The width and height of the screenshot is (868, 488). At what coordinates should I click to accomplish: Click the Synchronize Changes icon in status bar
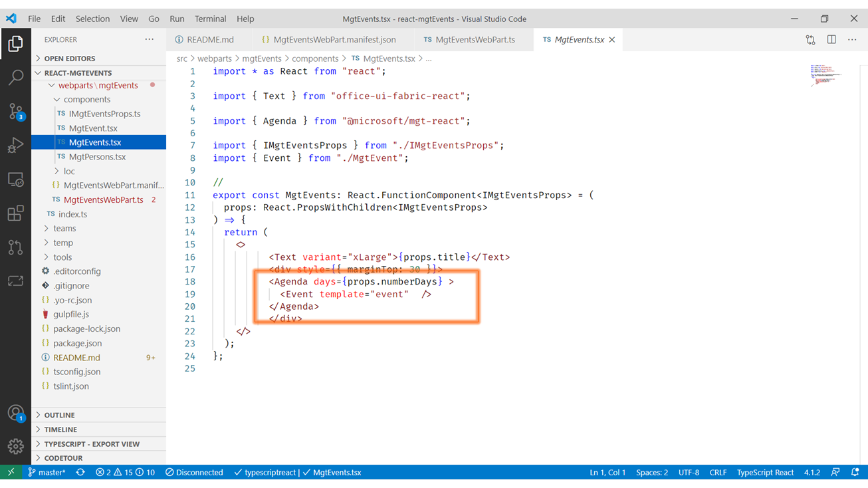coord(80,473)
